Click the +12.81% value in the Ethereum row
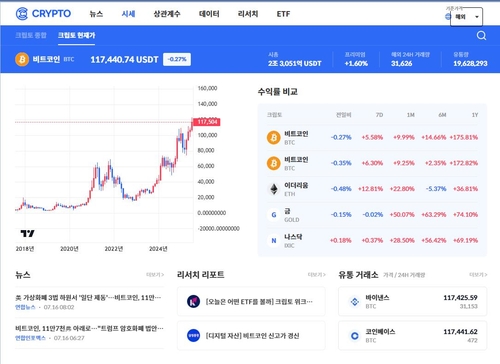Screen dimensions: 500x364 (x=370, y=189)
